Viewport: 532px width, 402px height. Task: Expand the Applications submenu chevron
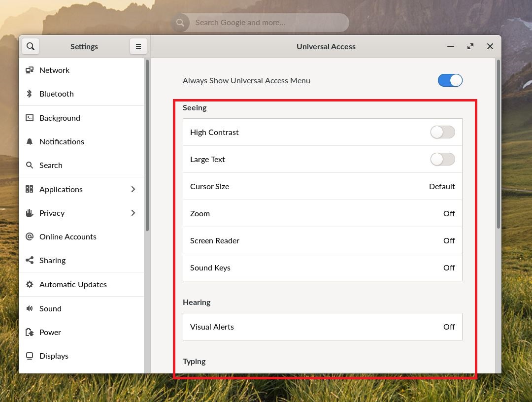point(133,189)
